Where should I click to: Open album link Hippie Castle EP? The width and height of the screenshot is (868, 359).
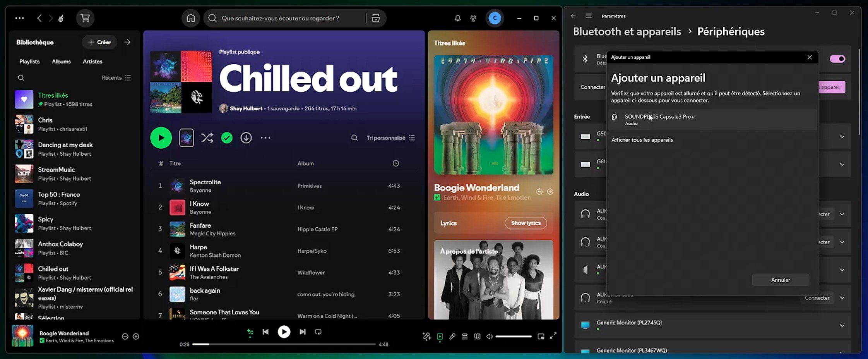pyautogui.click(x=317, y=229)
